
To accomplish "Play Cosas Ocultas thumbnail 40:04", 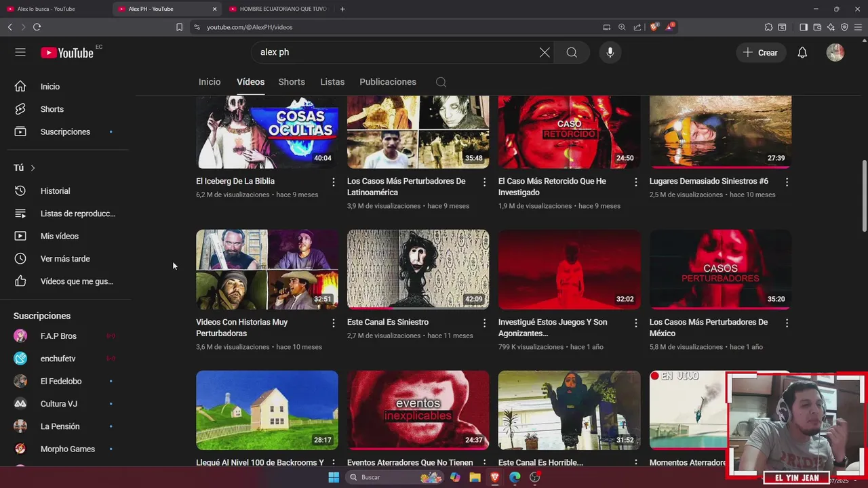I will [x=267, y=132].
